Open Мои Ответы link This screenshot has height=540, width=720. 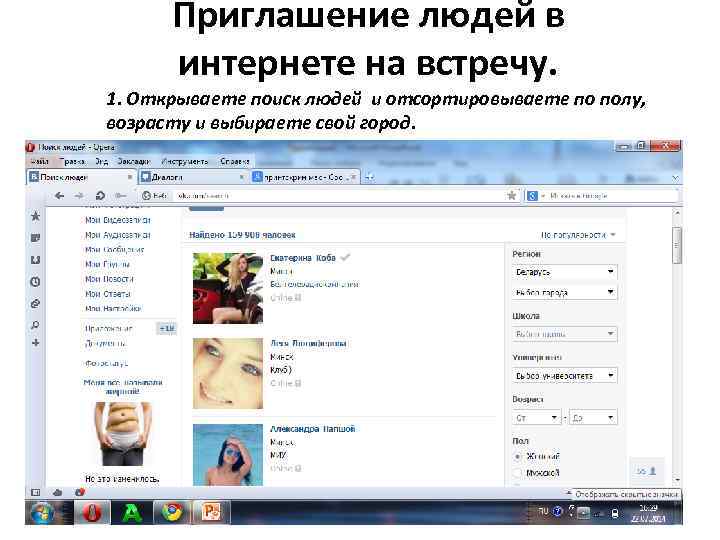tap(107, 294)
